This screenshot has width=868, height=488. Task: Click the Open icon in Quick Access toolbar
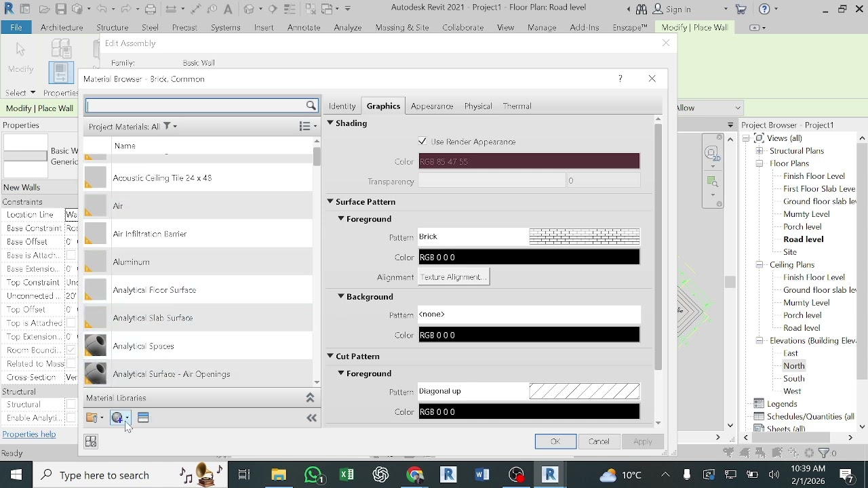point(44,9)
